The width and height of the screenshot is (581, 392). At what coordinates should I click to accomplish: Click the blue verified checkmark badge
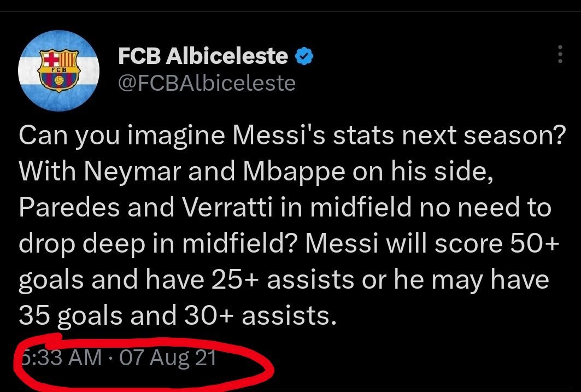point(304,56)
